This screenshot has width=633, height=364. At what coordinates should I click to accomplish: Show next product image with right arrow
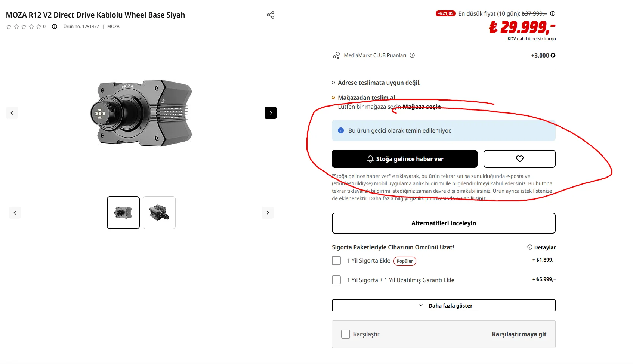[271, 113]
